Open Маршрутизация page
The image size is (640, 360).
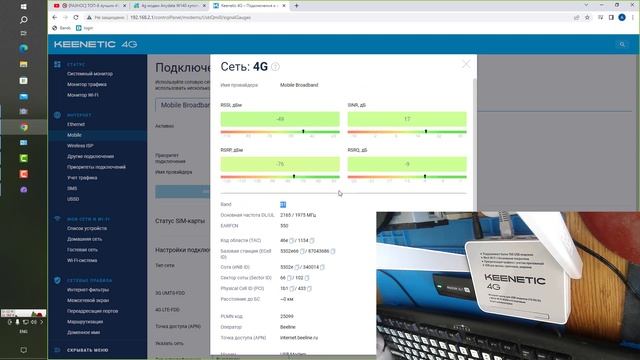(85, 322)
